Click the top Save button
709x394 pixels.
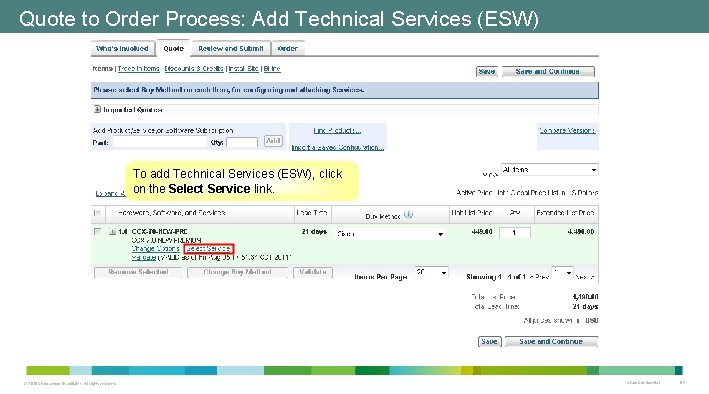click(x=487, y=71)
